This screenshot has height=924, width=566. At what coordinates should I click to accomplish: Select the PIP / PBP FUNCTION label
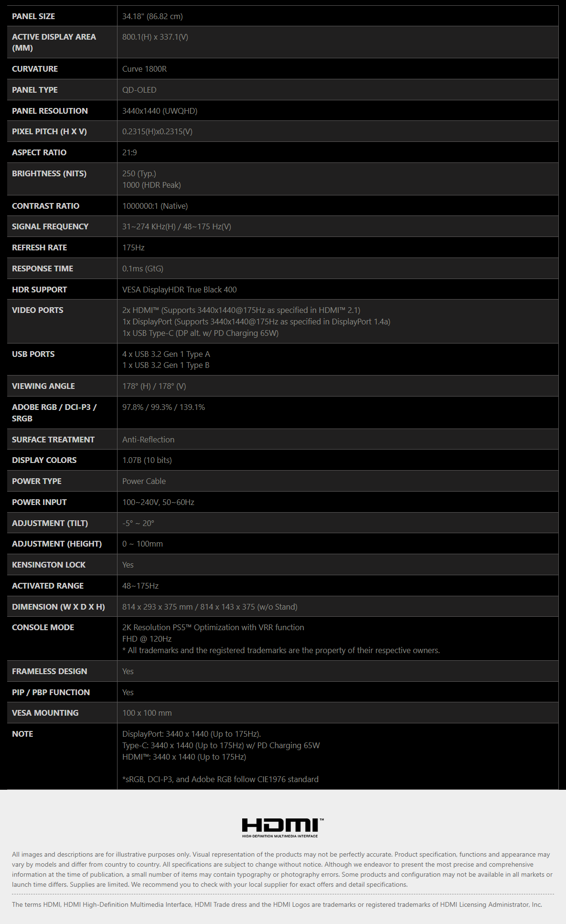point(51,692)
